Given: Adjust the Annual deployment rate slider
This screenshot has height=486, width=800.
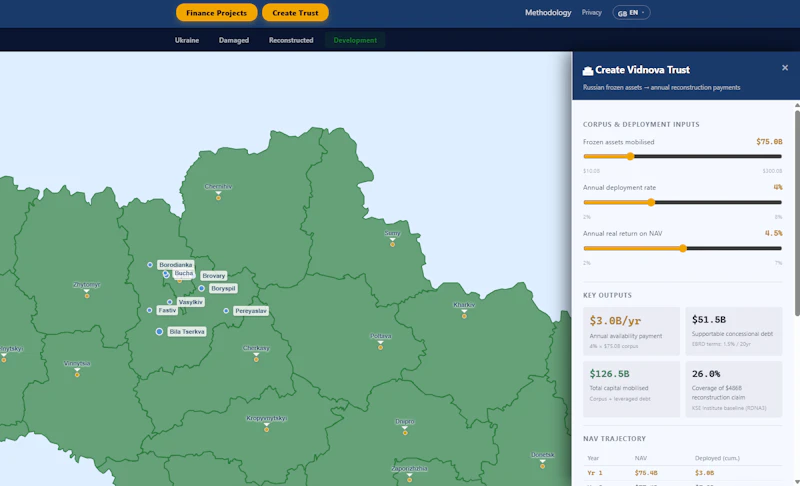Looking at the screenshot, I should pyautogui.click(x=682, y=202).
